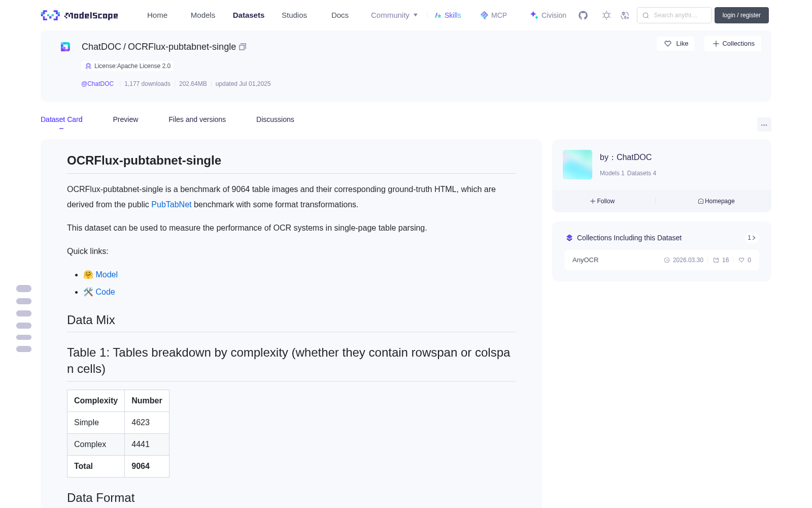Follow the ChatDOC author
Viewport: 812px width, 508px height.
pos(602,201)
